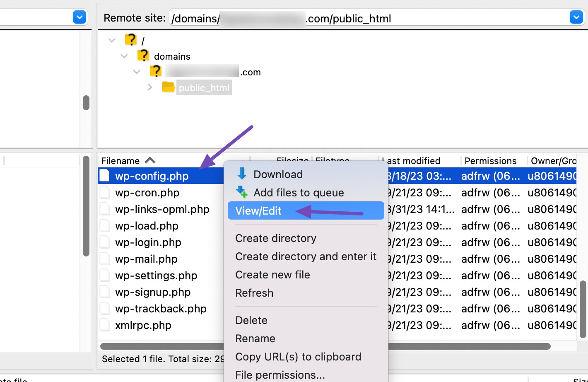This screenshot has height=382, width=588.
Task: Select the wp-login.php file
Action: click(148, 242)
